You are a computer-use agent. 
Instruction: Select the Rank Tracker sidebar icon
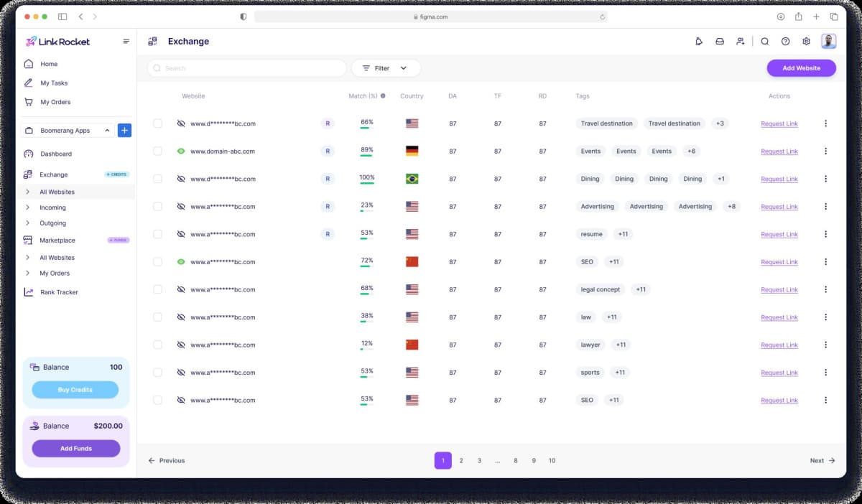[29, 292]
